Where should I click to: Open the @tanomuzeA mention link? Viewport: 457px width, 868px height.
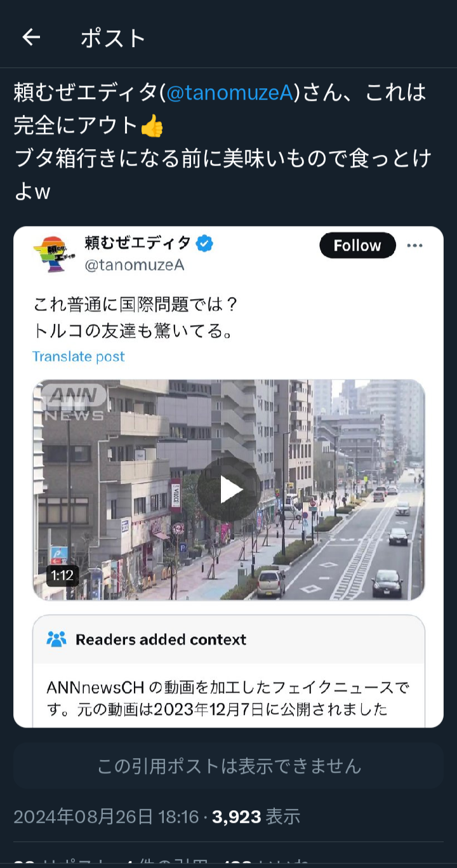pyautogui.click(x=230, y=93)
